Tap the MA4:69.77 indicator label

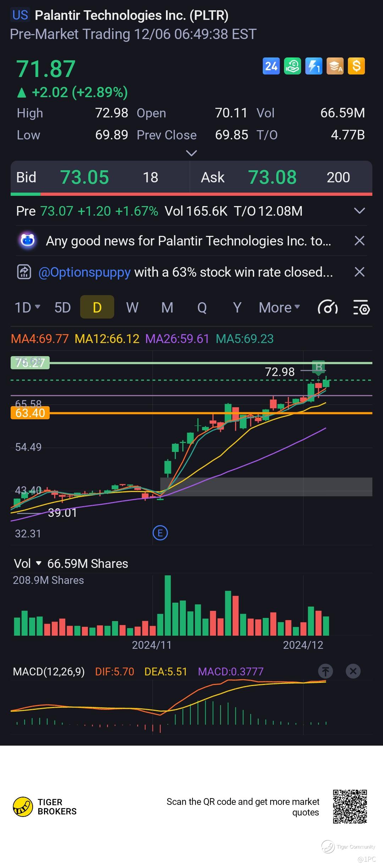40,339
